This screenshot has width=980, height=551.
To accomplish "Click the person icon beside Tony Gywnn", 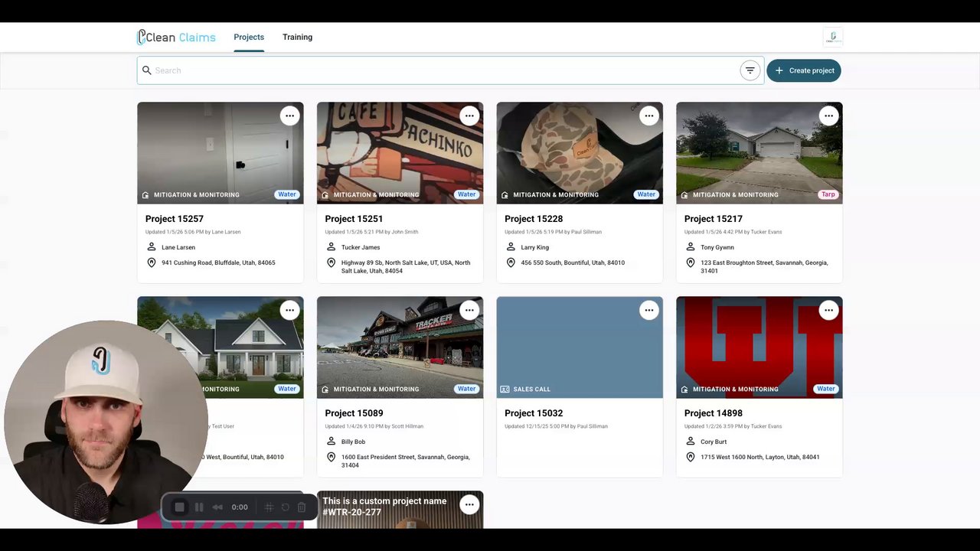I will 691,247.
